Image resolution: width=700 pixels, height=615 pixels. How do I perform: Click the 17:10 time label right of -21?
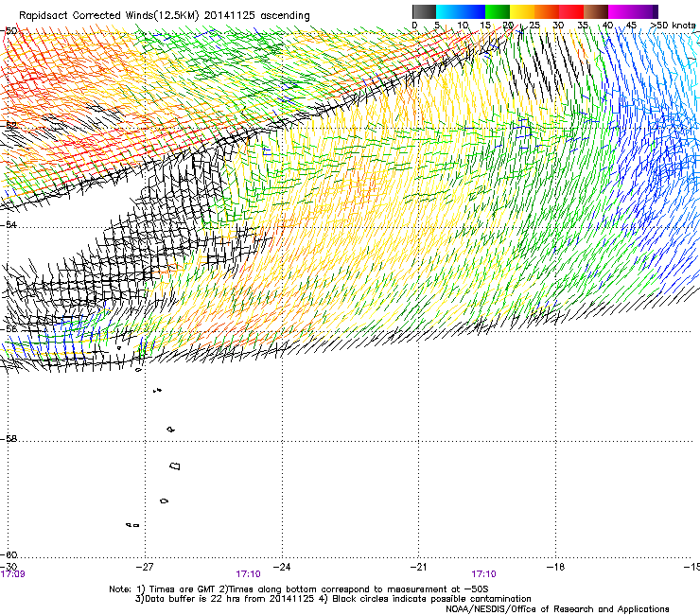point(484,574)
